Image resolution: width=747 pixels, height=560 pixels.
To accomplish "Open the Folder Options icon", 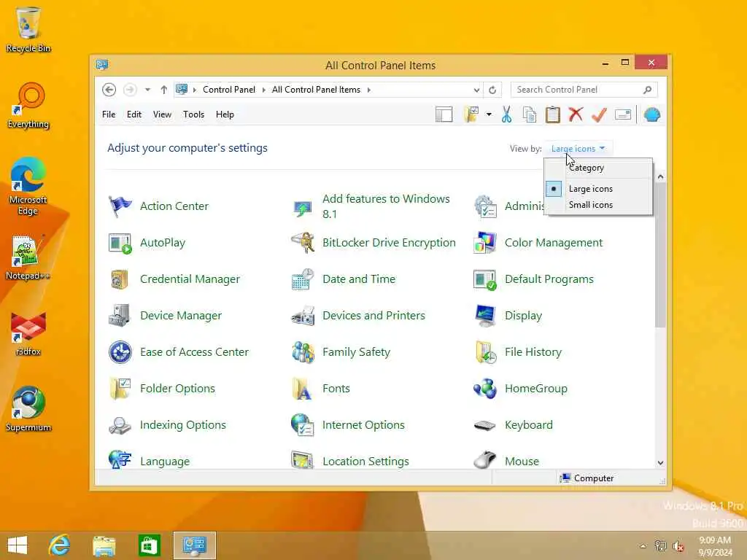I will tap(120, 389).
